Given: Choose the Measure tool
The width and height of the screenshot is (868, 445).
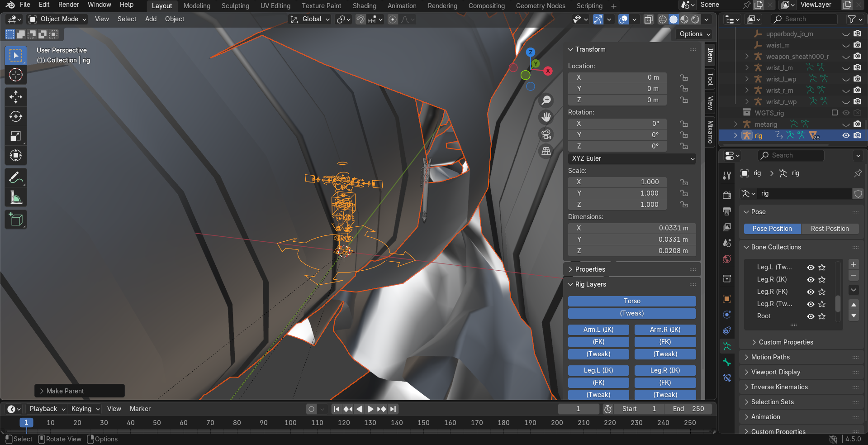Looking at the screenshot, I should click(x=16, y=197).
